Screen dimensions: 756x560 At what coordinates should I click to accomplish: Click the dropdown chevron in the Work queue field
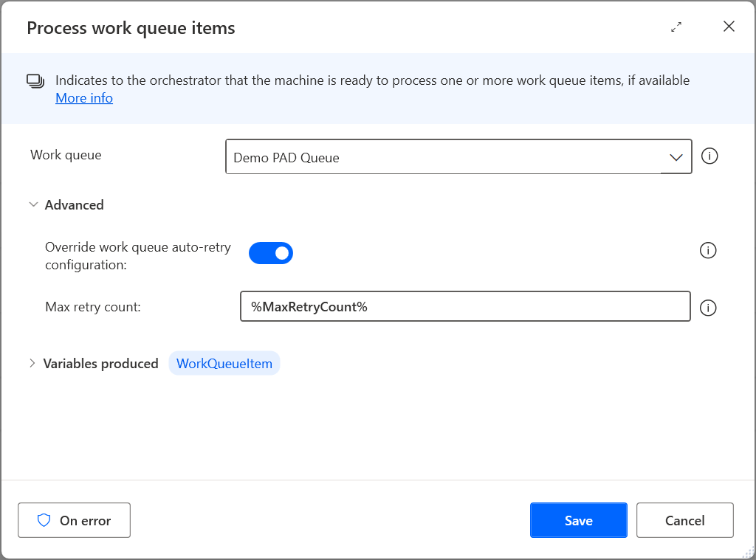(676, 156)
